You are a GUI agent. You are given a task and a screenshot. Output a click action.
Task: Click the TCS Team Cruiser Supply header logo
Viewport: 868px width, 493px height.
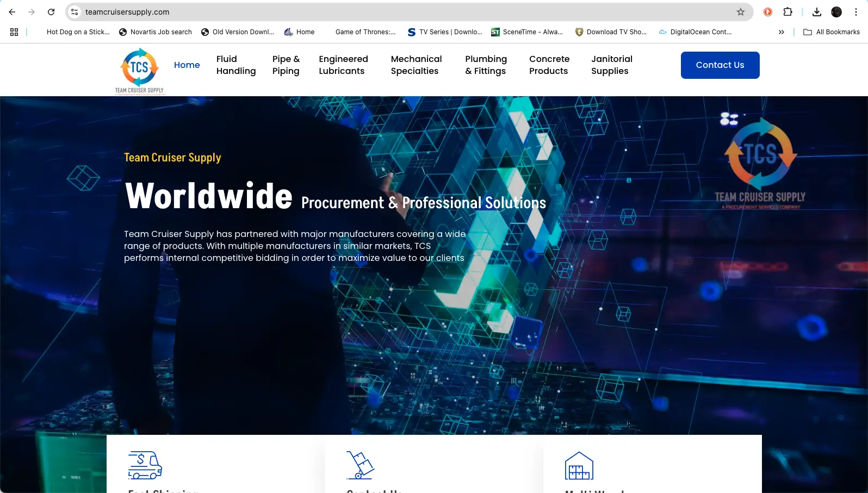139,71
